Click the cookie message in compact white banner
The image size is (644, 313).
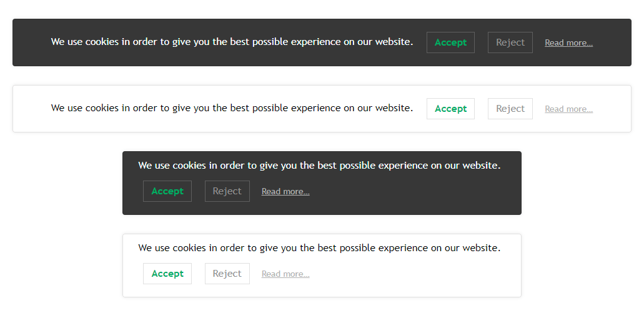pos(319,248)
